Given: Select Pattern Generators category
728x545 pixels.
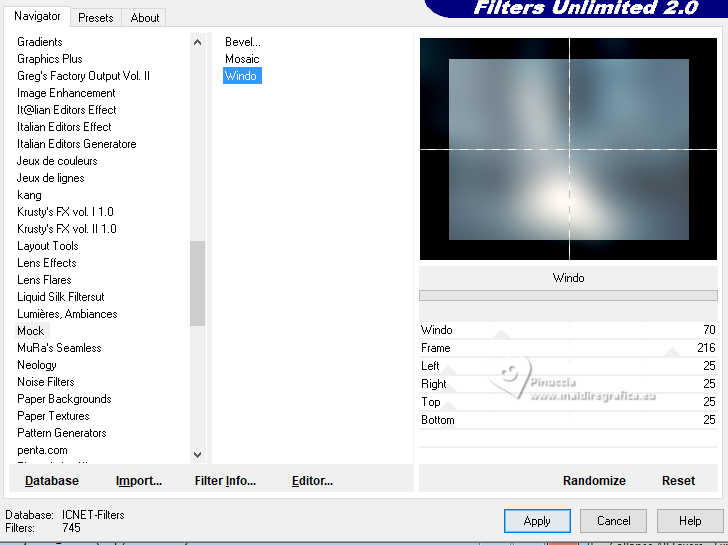Looking at the screenshot, I should pyautogui.click(x=62, y=433).
